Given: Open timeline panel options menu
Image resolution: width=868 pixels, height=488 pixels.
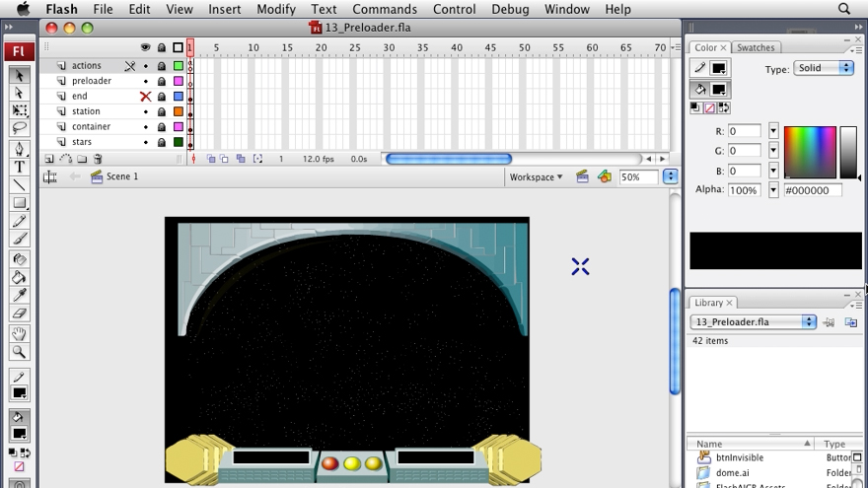Looking at the screenshot, I should (676, 47).
